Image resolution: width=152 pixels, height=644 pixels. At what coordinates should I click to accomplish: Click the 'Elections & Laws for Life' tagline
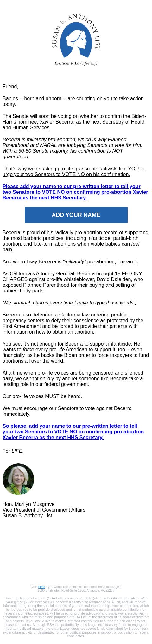[x=76, y=63]
